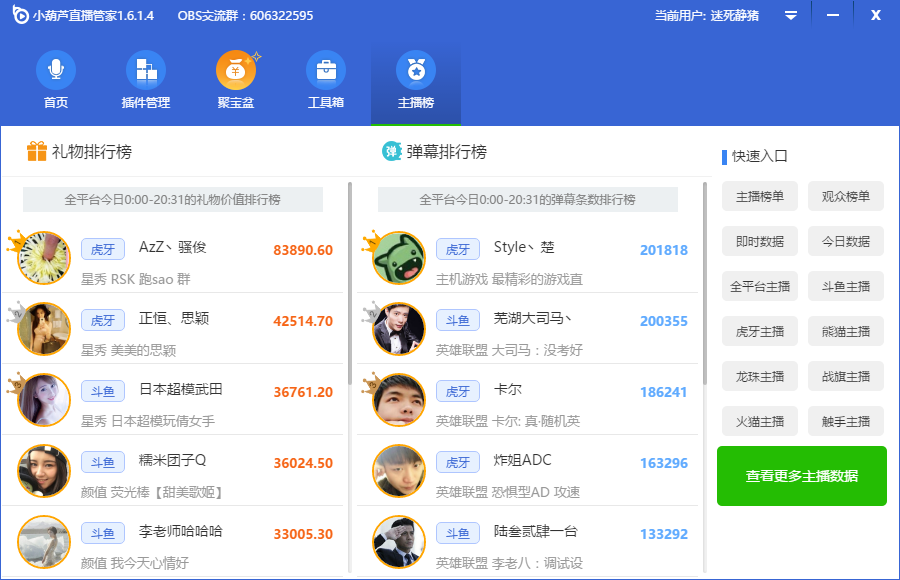This screenshot has width=900, height=580.
Task: Click 芜湖大司马 streamer avatar
Action: pyautogui.click(x=399, y=329)
